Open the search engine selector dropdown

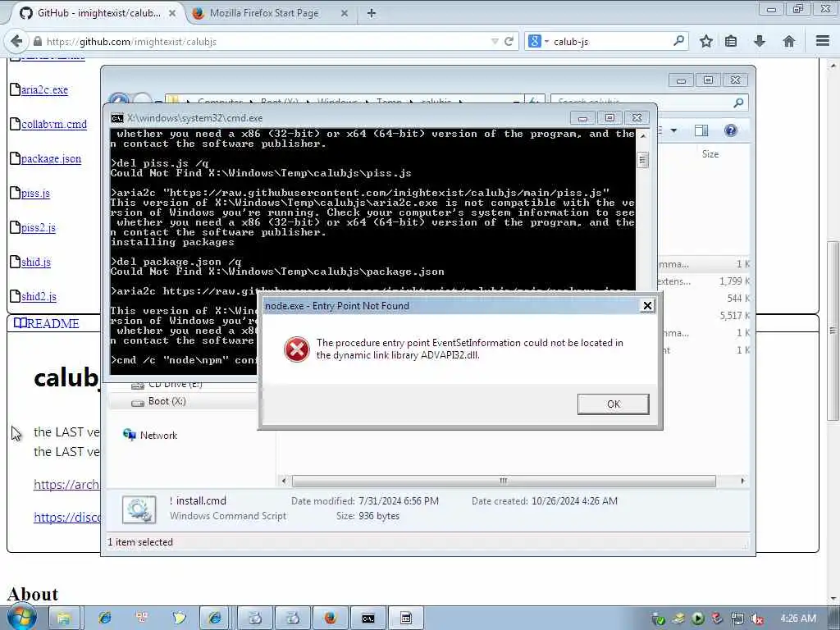[x=538, y=41]
